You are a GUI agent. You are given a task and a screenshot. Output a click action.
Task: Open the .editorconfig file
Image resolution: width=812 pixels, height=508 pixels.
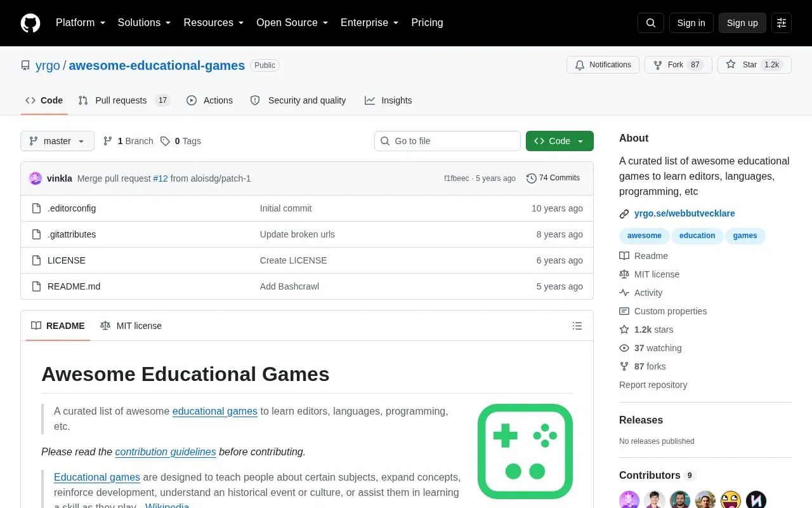click(x=72, y=208)
